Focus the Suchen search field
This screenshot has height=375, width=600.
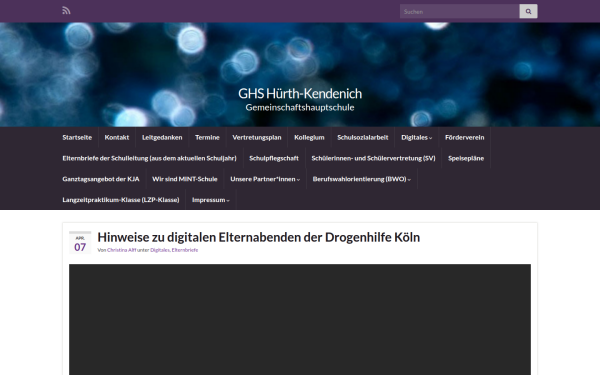460,11
